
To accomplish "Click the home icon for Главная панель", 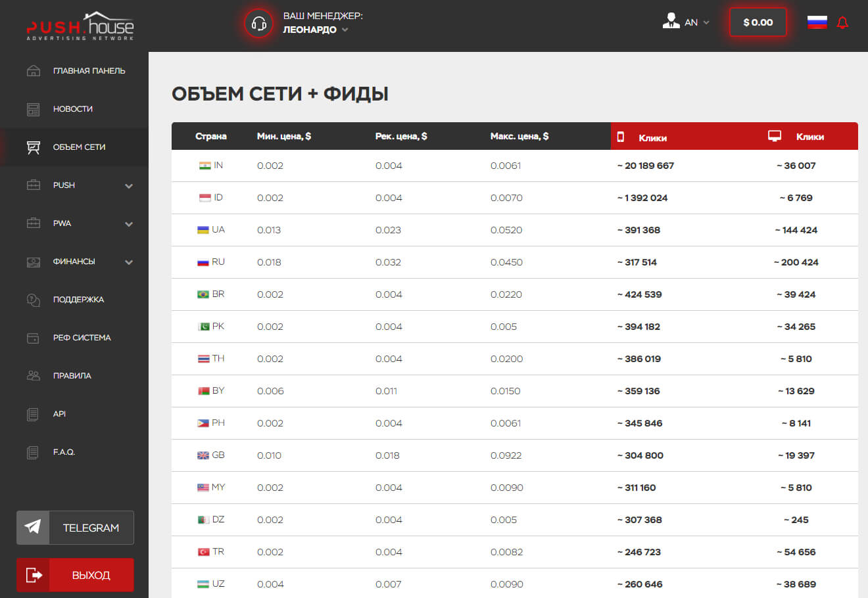I will pos(34,71).
